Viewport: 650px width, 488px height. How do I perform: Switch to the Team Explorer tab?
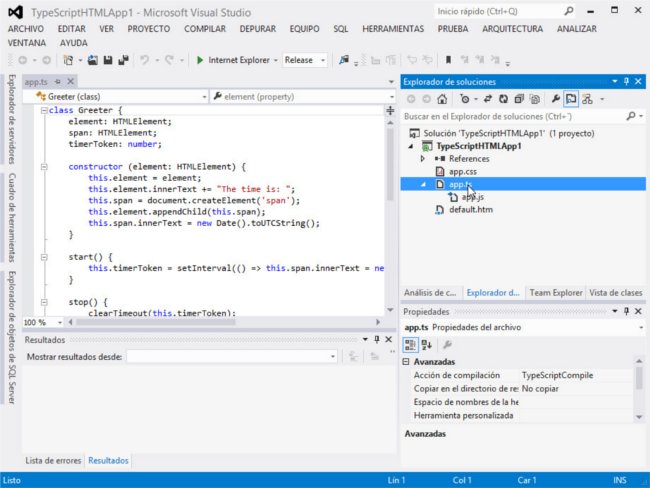point(555,293)
